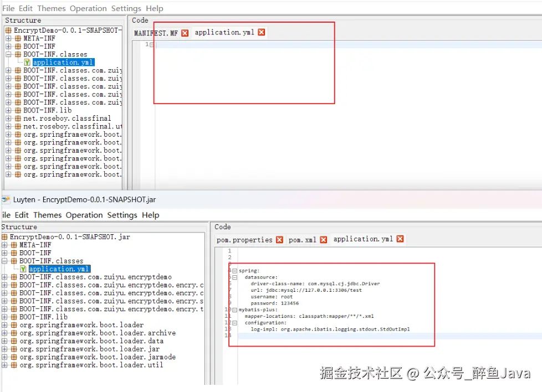
Task: Click the log-impl code line
Action: (330, 329)
